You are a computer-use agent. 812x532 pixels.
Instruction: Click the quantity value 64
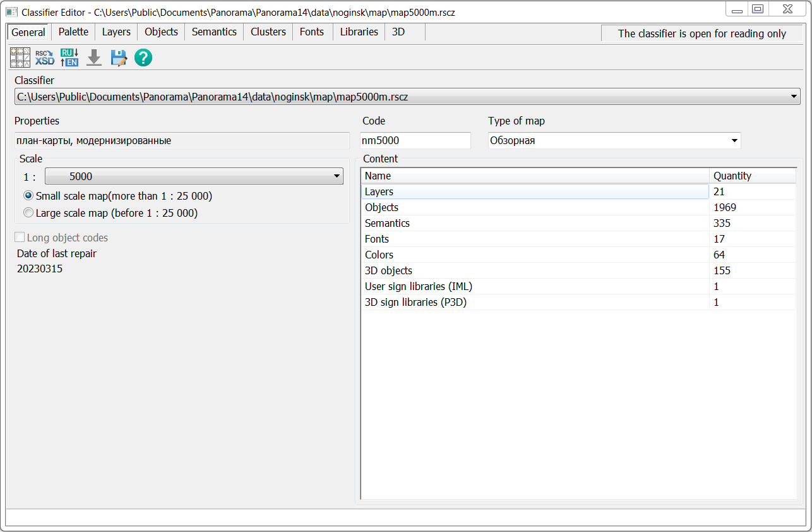(x=719, y=255)
